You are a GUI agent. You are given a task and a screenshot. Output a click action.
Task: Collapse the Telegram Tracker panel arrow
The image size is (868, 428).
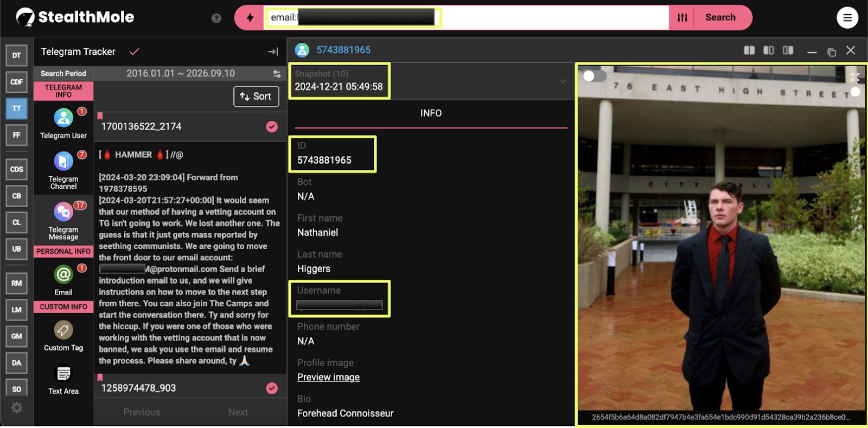273,52
